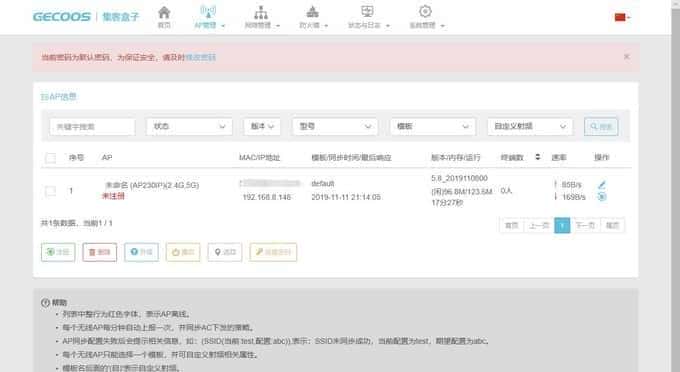Open the AP management menu icon
This screenshot has width=680, height=372.
(x=208, y=12)
